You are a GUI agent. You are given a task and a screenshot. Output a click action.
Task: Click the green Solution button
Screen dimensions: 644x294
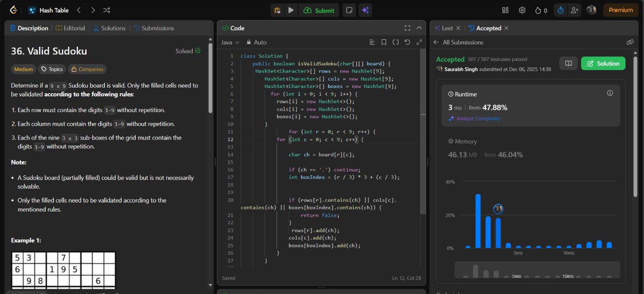pos(603,63)
